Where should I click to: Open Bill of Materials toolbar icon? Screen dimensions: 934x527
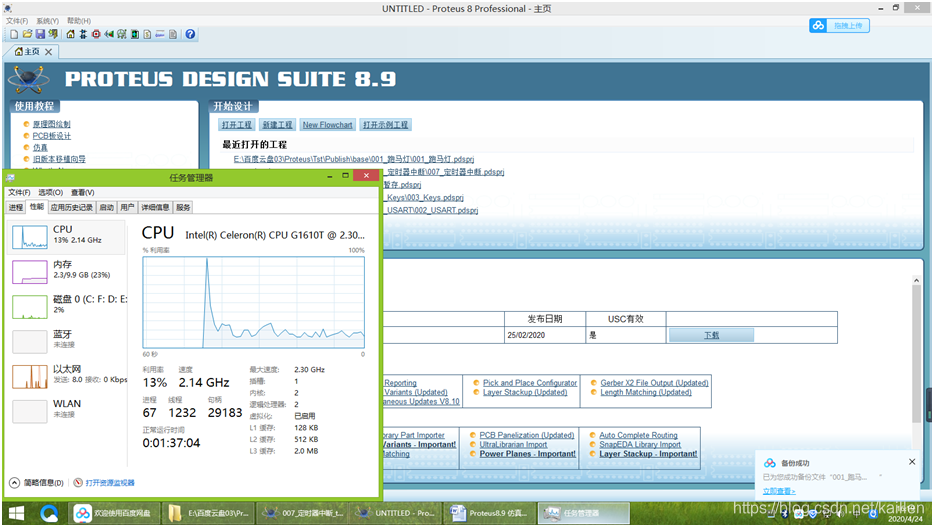coord(147,34)
